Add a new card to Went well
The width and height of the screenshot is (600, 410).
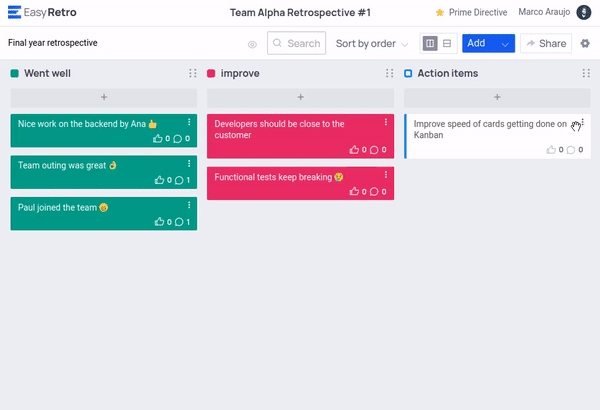104,97
